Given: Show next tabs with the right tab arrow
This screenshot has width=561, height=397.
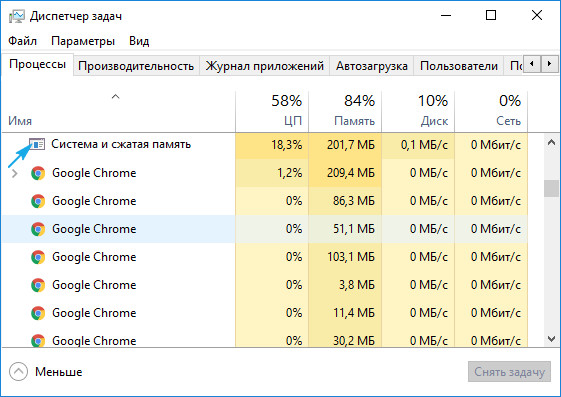Looking at the screenshot, I should (x=549, y=64).
